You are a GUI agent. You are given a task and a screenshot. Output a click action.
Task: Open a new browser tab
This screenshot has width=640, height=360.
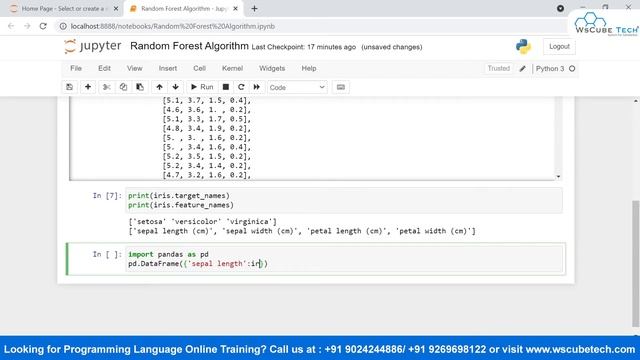254,9
